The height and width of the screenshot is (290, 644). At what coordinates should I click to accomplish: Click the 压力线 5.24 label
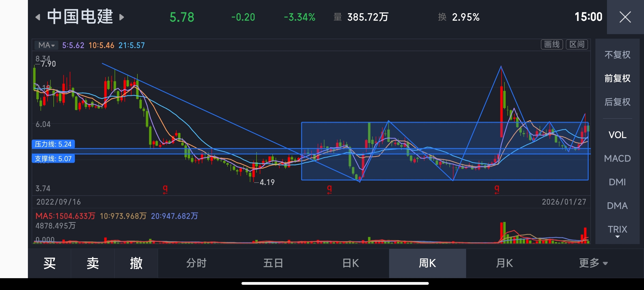[x=53, y=144]
